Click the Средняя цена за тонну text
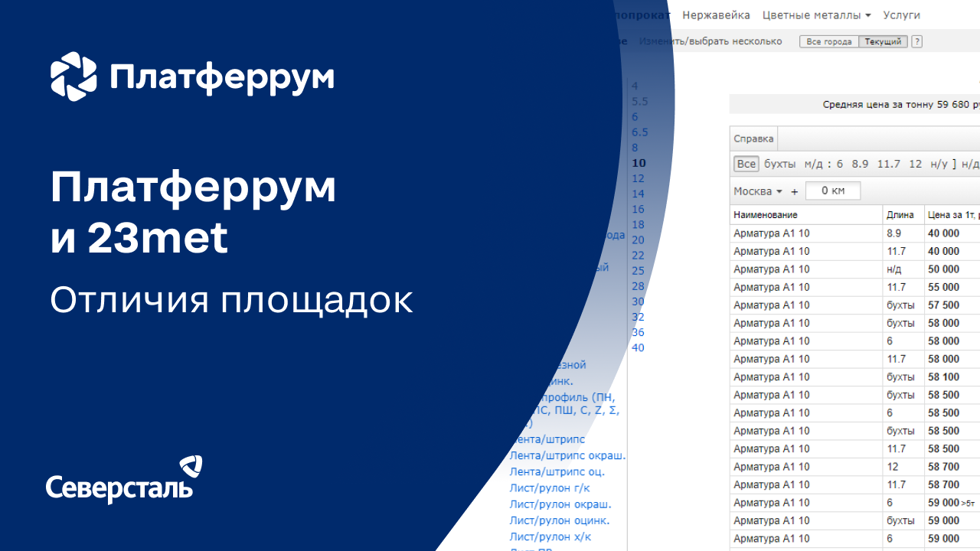The width and height of the screenshot is (980, 551). [x=900, y=105]
